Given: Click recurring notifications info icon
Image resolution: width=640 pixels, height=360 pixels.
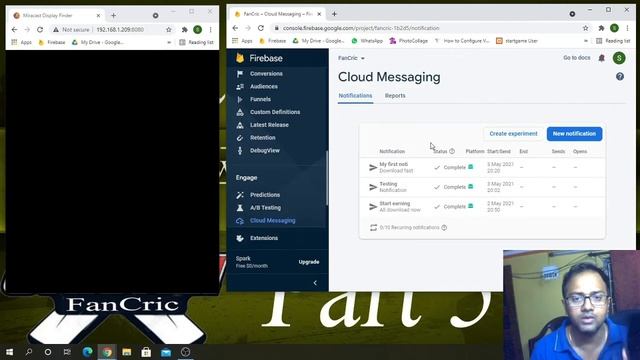Looking at the screenshot, I should pos(444,227).
